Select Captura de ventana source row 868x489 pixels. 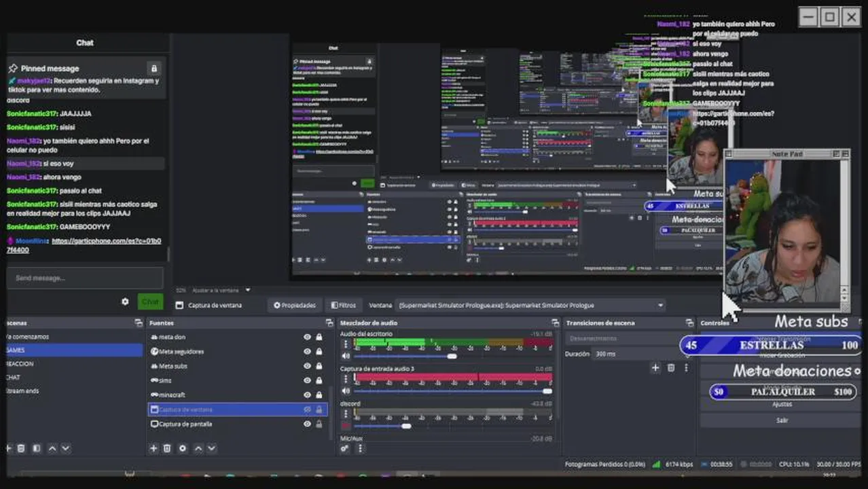238,410
